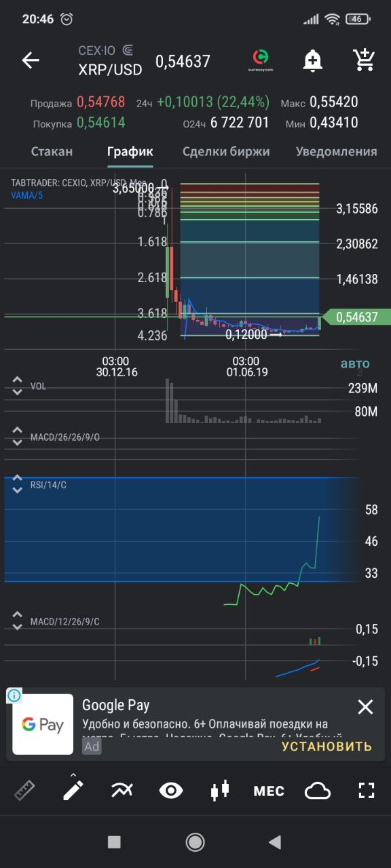
Task: Toggle visibility with the eye icon
Action: [171, 790]
